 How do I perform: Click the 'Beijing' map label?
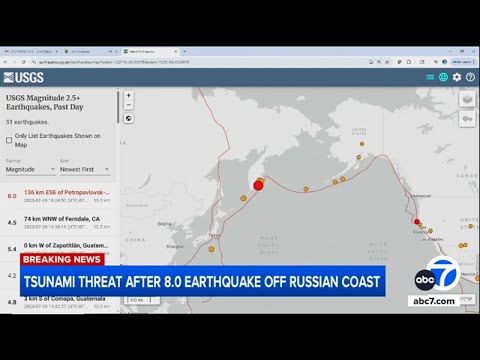[x=165, y=224]
